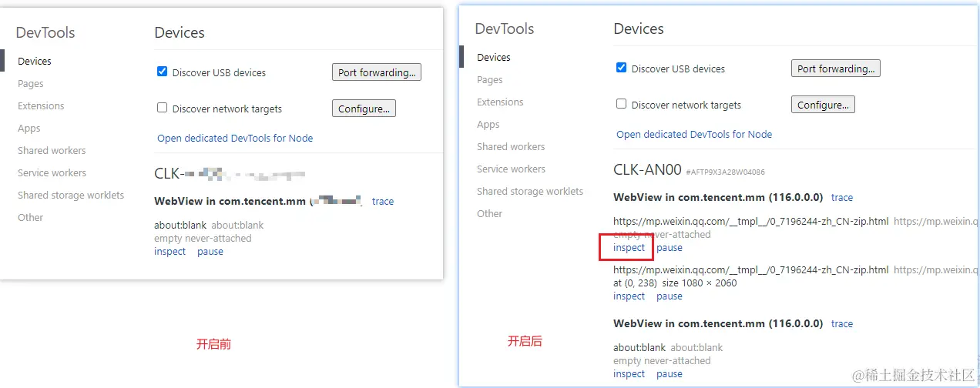Open Shared storage worklets in right window sidebar

pos(530,191)
